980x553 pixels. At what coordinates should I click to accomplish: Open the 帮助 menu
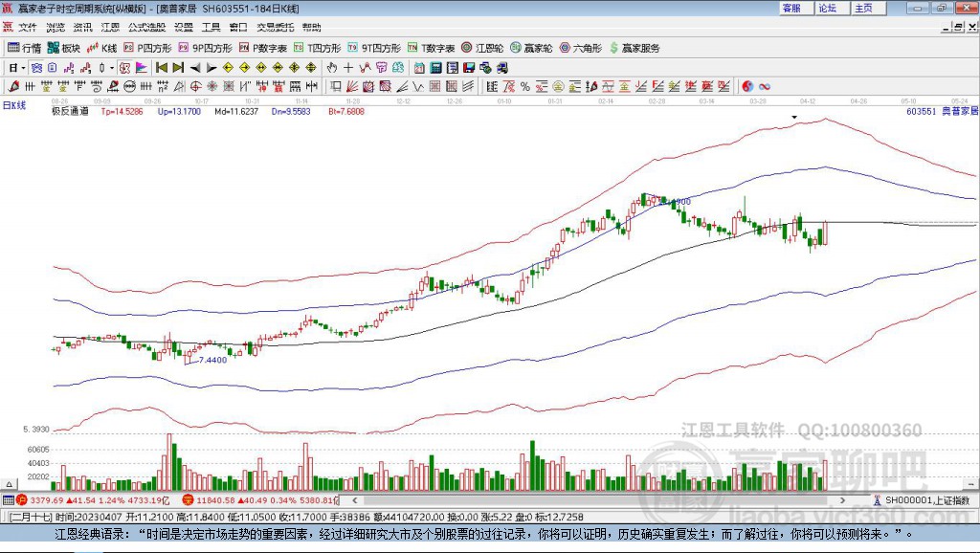click(x=312, y=27)
